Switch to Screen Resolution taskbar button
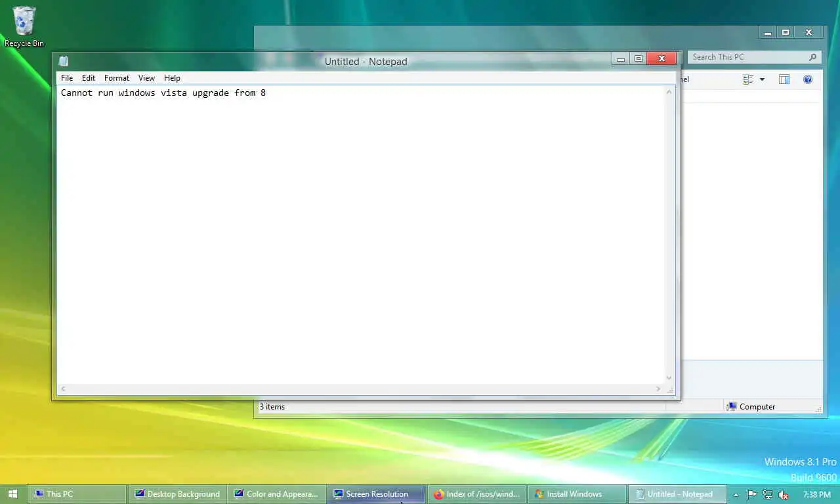 [x=377, y=494]
